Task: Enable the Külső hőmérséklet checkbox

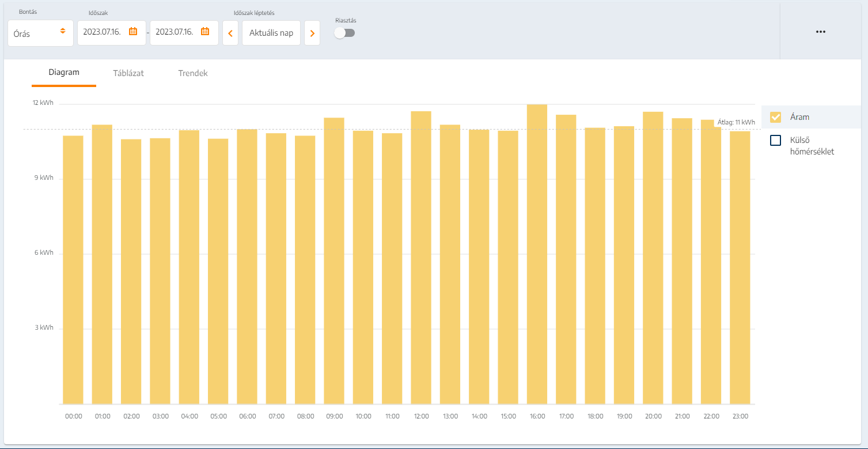Action: 775,140
